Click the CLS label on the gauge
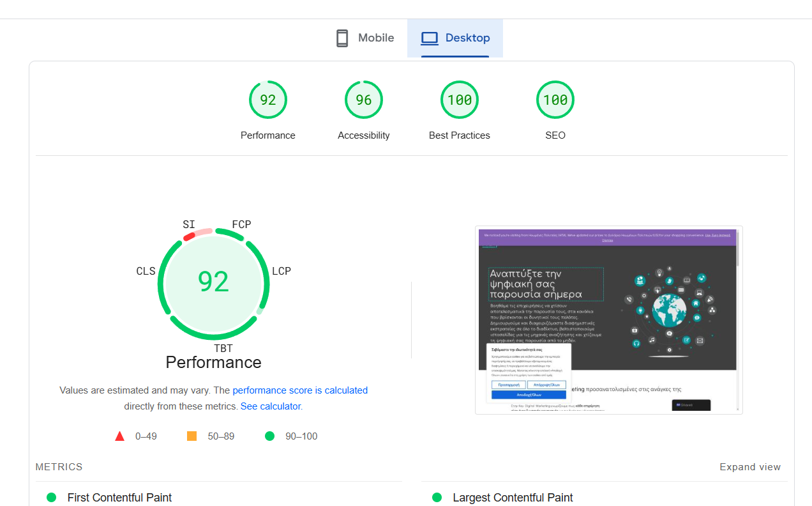 click(146, 271)
